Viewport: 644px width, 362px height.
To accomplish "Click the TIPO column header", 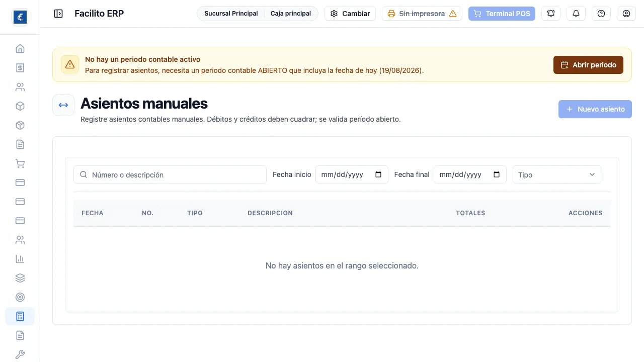I will (195, 213).
